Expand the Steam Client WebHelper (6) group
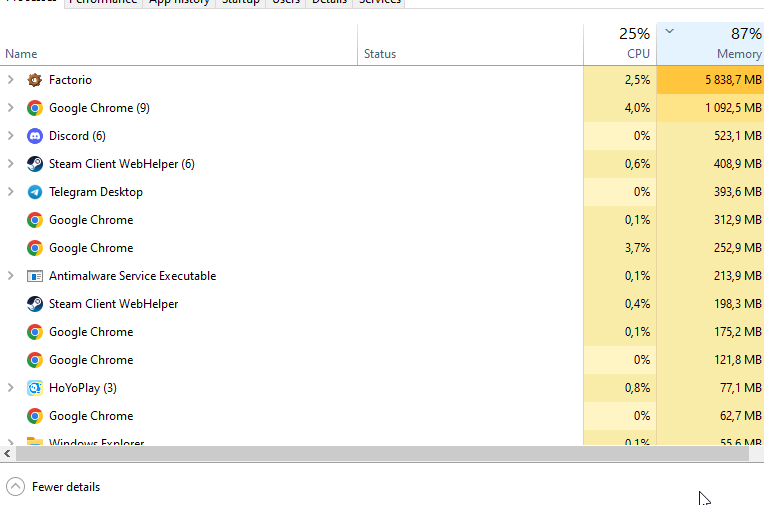Screen dimensions: 764x505 pos(10,164)
